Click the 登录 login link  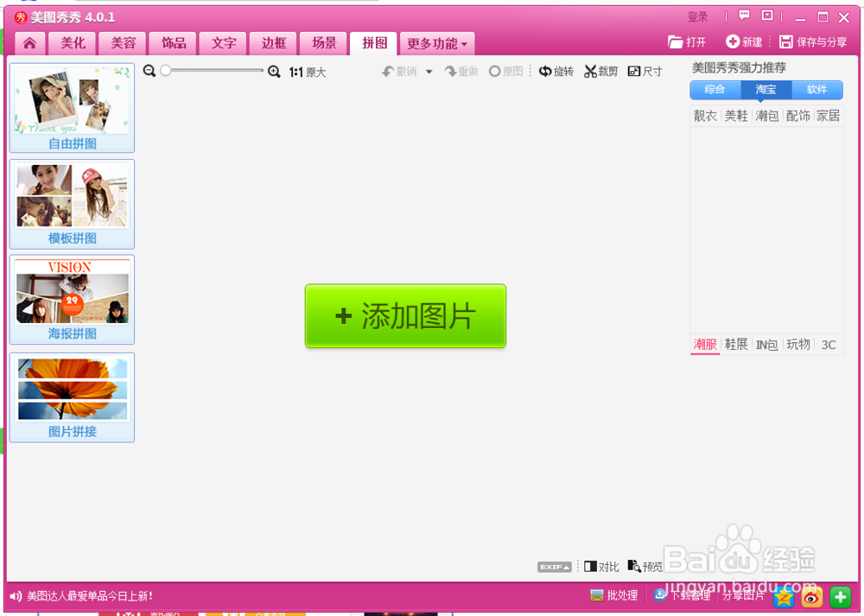(x=697, y=17)
